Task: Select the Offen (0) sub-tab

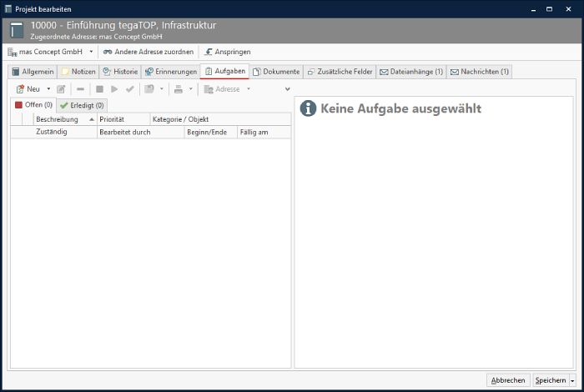Action: (33, 105)
